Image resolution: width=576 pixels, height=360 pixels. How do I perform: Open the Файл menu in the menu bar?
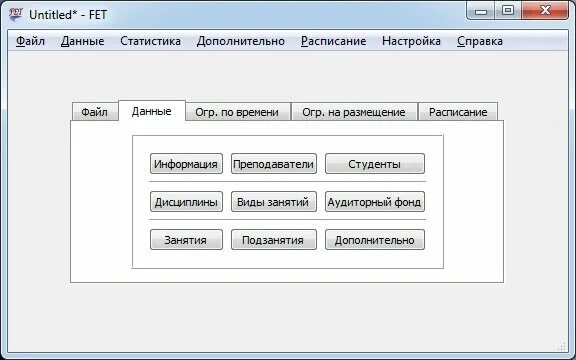pyautogui.click(x=30, y=41)
